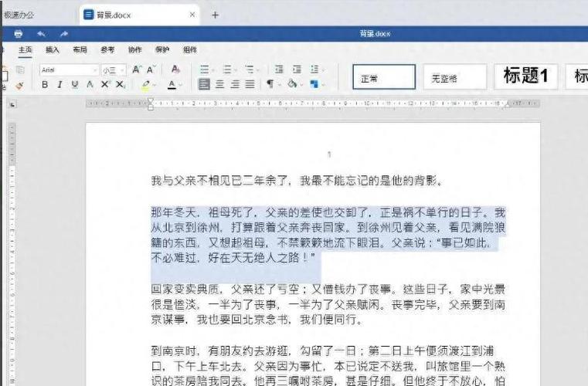
Task: Click the clear formatting icon
Action: tap(175, 69)
